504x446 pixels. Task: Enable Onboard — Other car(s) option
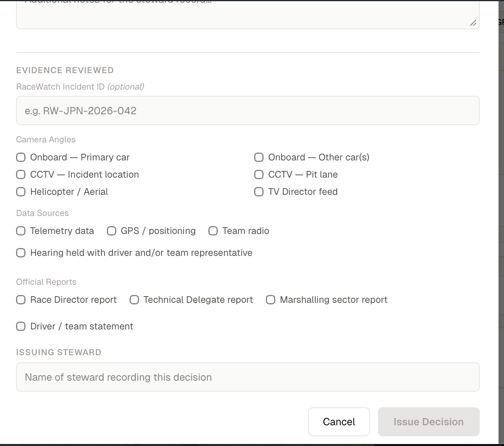(259, 157)
